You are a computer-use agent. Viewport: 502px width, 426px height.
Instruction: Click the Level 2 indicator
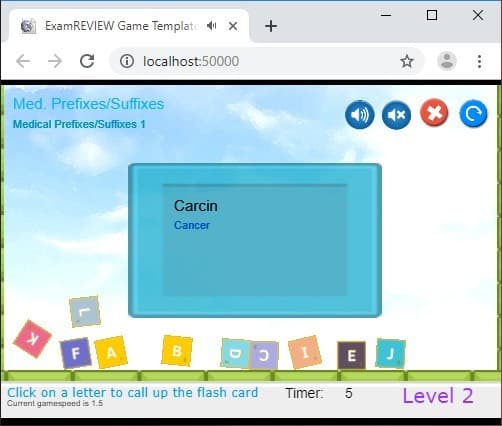(x=438, y=396)
